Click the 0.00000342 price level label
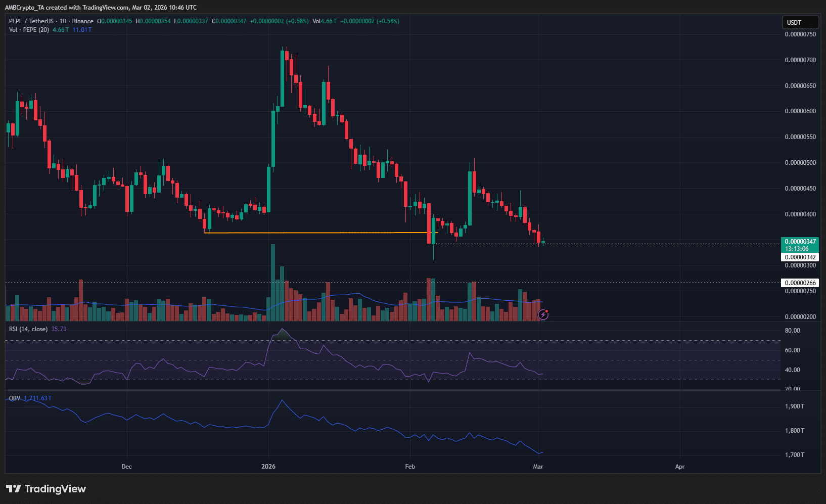 click(x=800, y=257)
